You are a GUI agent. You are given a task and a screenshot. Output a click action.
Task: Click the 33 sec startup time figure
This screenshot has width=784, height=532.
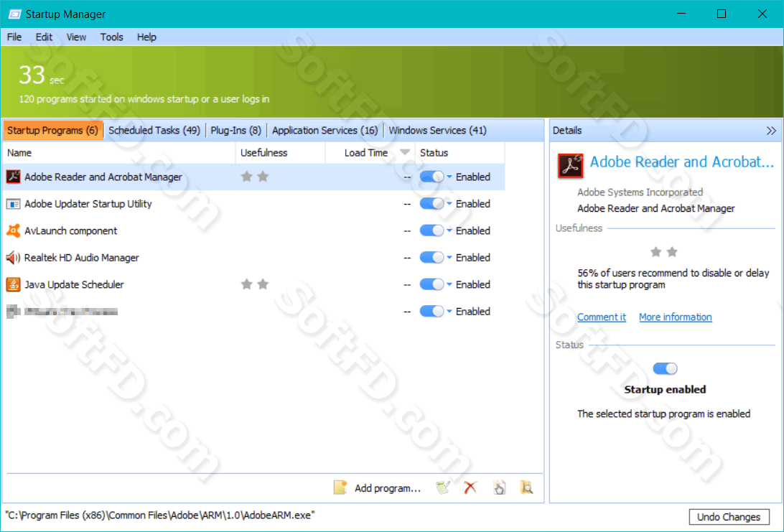pyautogui.click(x=42, y=75)
